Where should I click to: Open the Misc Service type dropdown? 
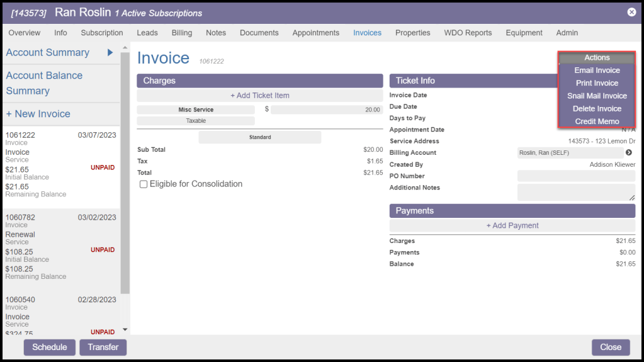tap(196, 110)
